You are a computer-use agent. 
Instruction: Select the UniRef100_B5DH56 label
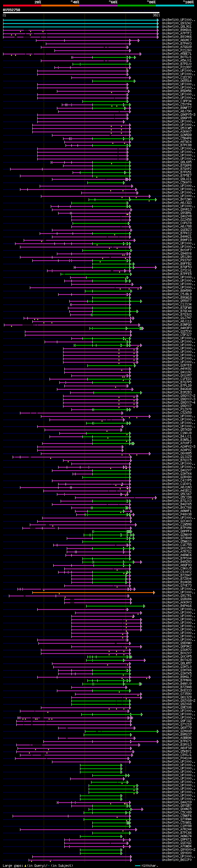click(177, 91)
